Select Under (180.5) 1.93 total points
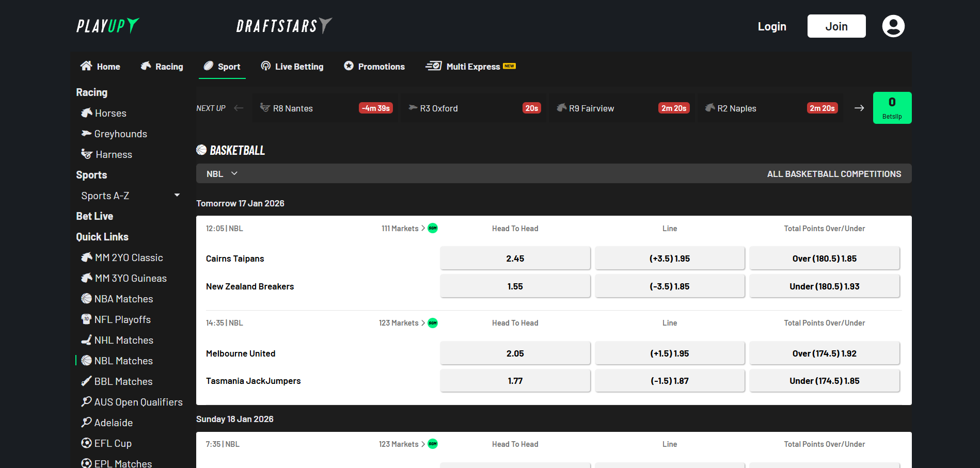 pos(825,286)
